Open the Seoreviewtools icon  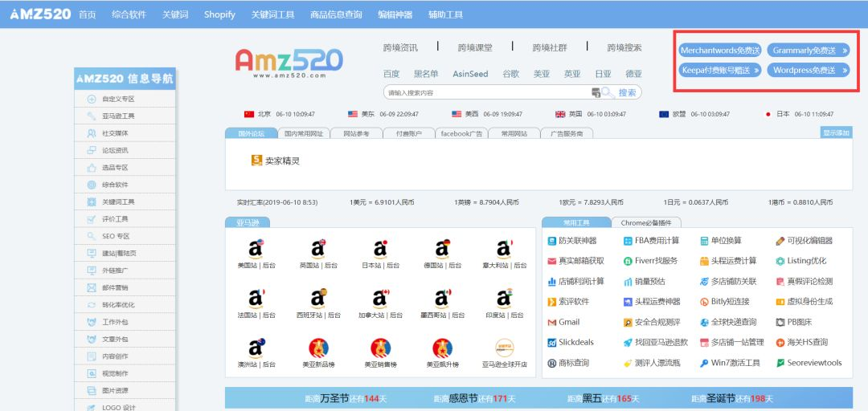click(x=780, y=363)
